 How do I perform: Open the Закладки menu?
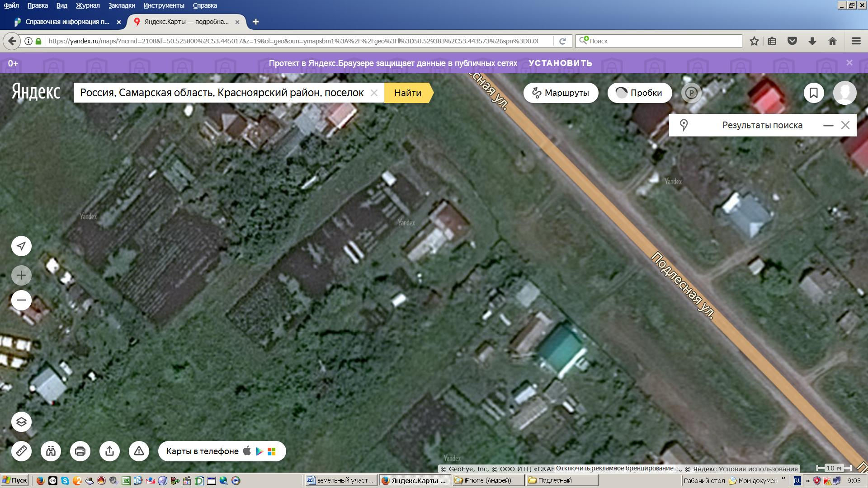pyautogui.click(x=121, y=5)
